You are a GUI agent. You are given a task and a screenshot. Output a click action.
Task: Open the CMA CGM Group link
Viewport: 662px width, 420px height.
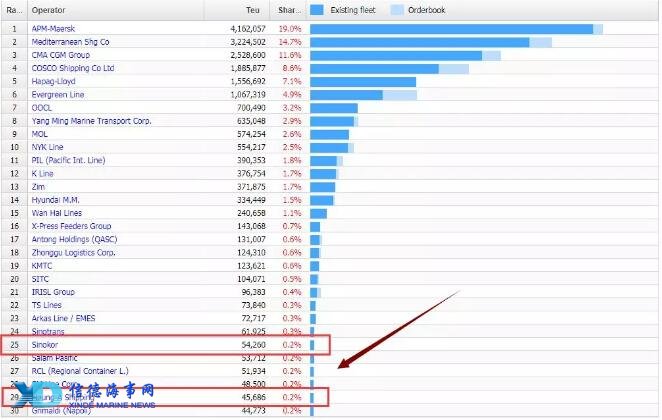pos(61,55)
